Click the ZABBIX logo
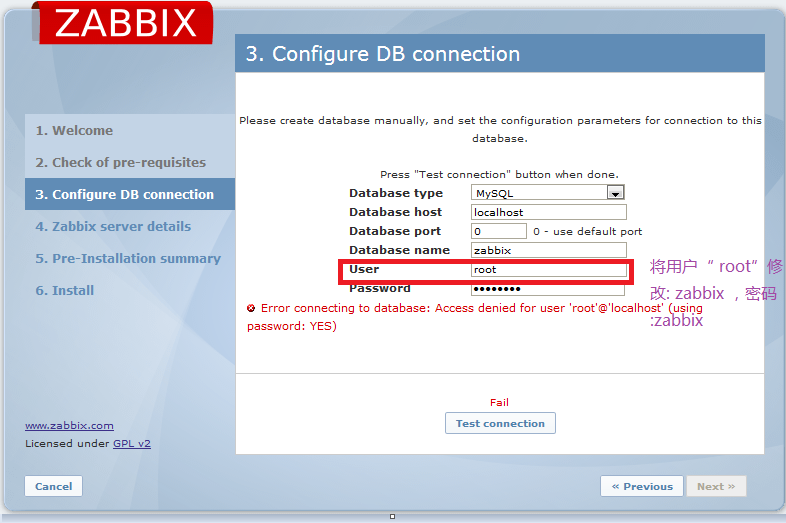The height and width of the screenshot is (523, 786). point(125,23)
